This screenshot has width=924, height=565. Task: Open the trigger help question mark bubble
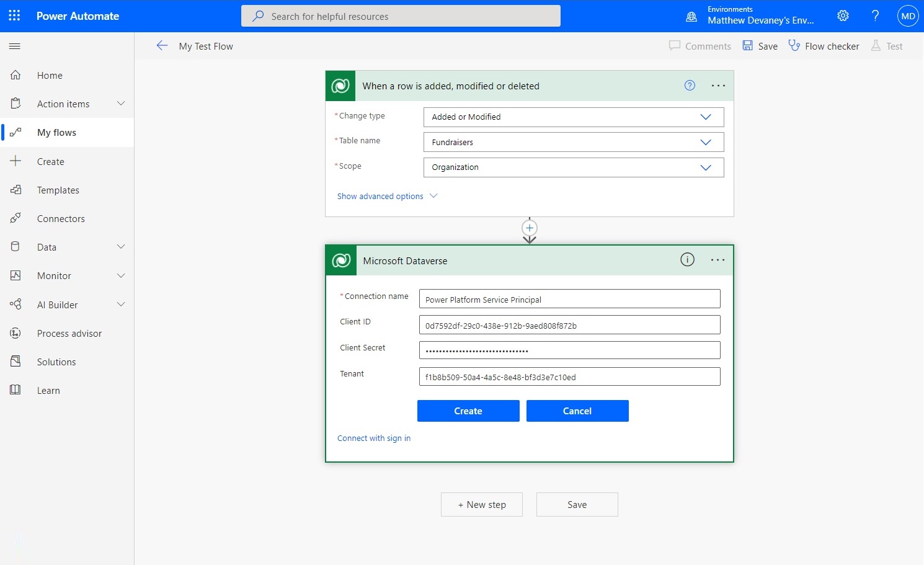coord(689,86)
